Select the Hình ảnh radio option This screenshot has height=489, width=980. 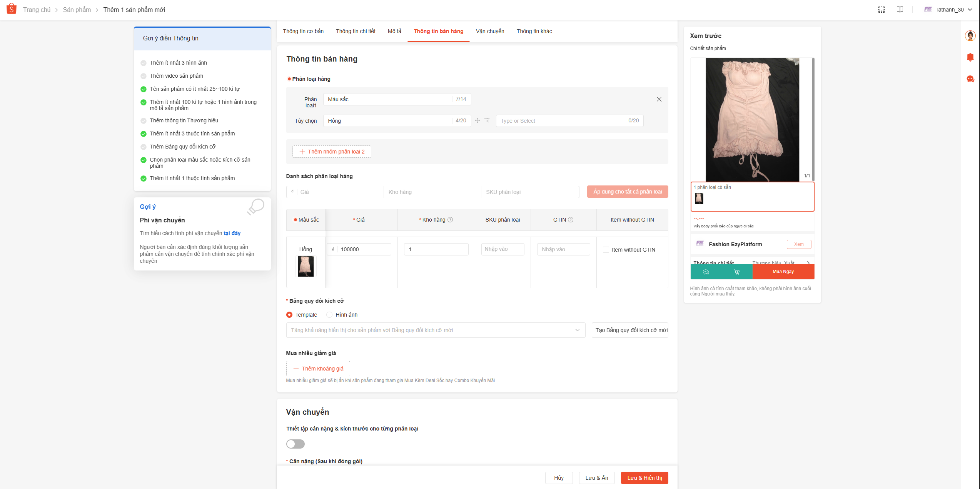pyautogui.click(x=329, y=315)
